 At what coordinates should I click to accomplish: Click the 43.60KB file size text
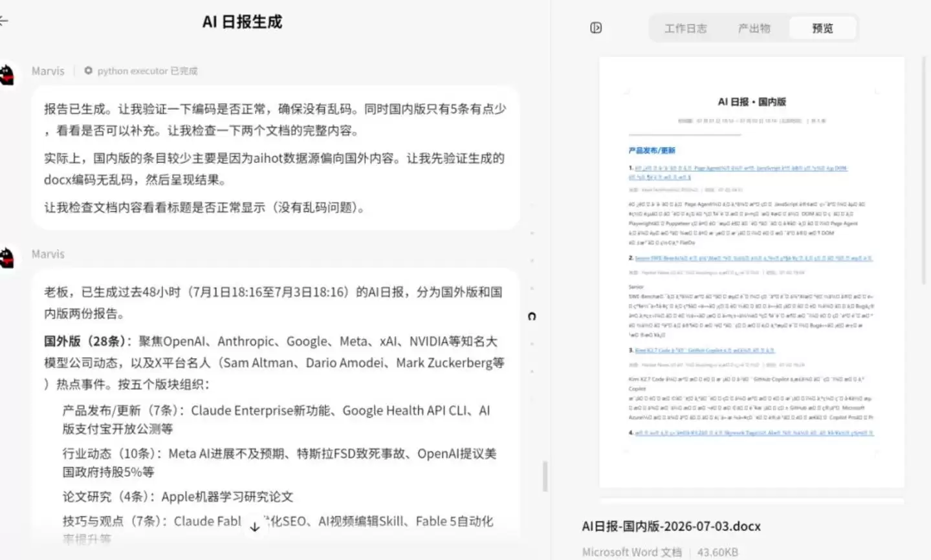pyautogui.click(x=717, y=552)
